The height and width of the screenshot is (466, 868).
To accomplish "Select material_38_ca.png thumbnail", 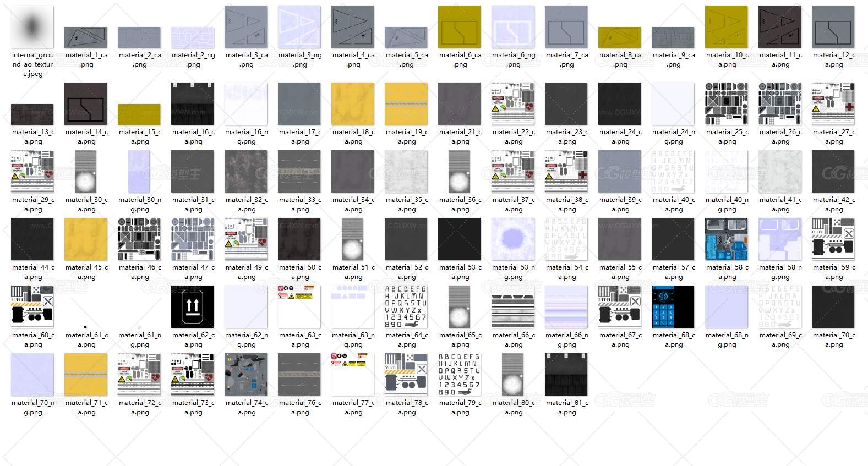I will coord(566,171).
